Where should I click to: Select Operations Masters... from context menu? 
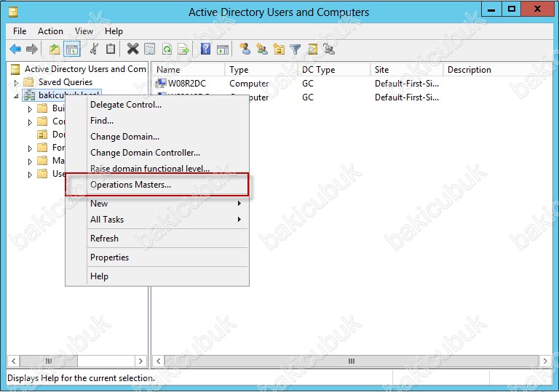point(157,185)
